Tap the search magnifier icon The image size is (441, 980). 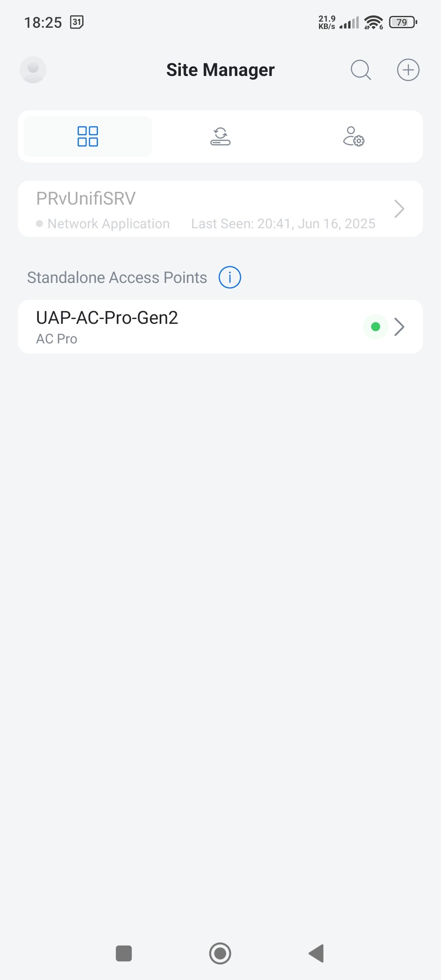[361, 70]
